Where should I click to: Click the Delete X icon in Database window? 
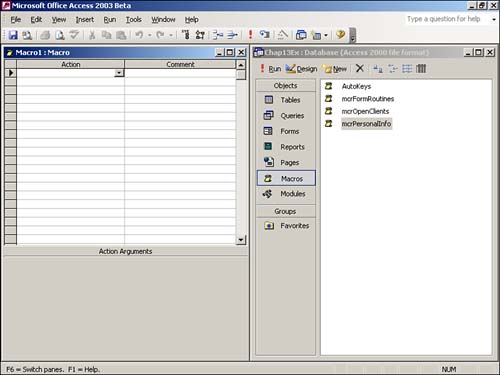360,69
